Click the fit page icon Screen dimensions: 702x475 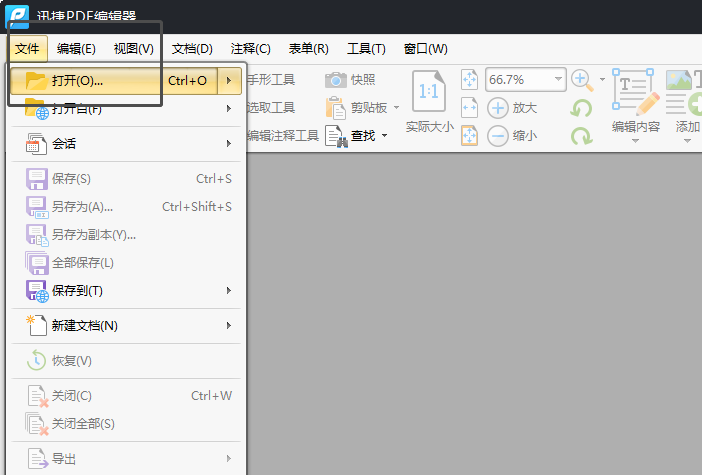469,80
